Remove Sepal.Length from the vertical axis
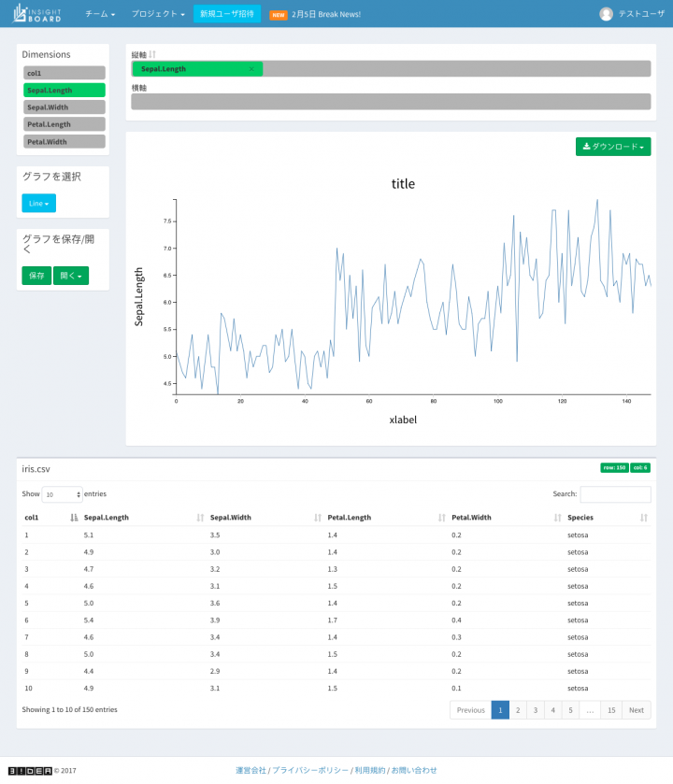The width and height of the screenshot is (673, 784). tap(251, 69)
